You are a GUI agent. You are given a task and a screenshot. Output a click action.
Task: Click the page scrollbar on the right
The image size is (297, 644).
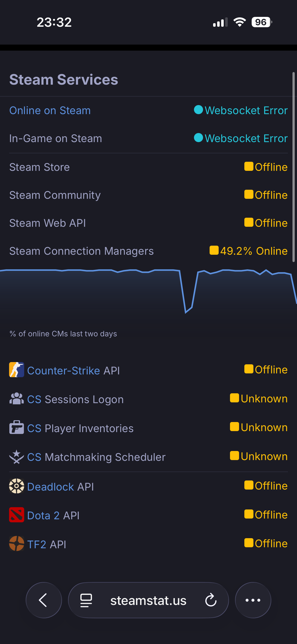point(293,167)
